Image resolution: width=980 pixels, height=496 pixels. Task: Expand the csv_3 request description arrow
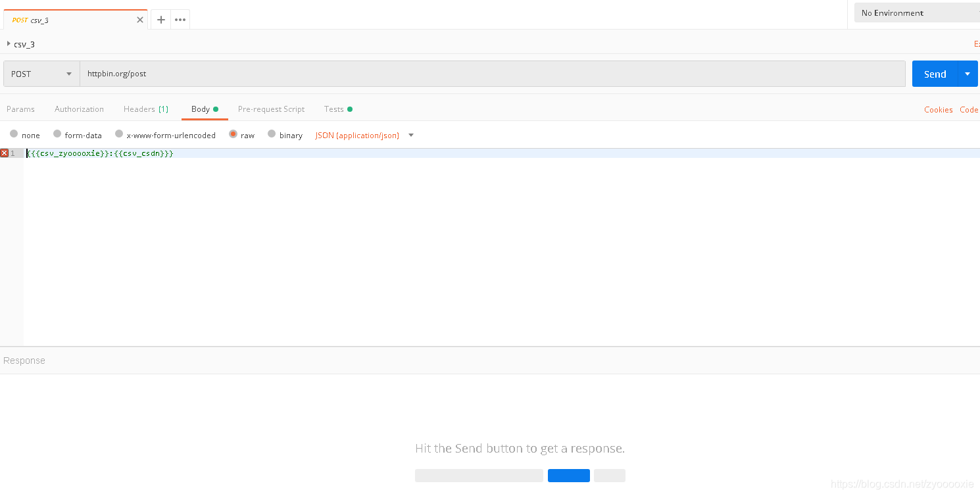(9, 43)
